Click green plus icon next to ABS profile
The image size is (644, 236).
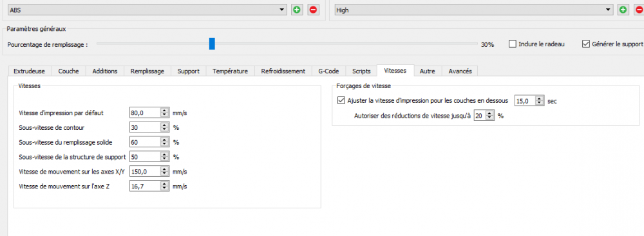click(x=296, y=10)
